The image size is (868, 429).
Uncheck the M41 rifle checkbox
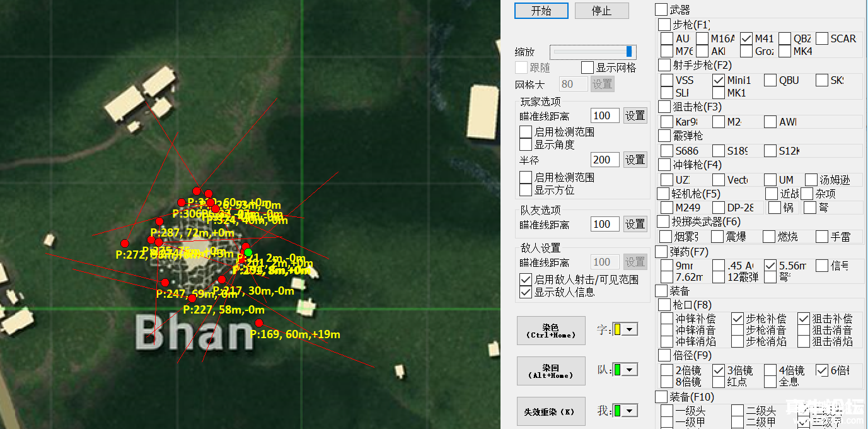[x=746, y=38]
